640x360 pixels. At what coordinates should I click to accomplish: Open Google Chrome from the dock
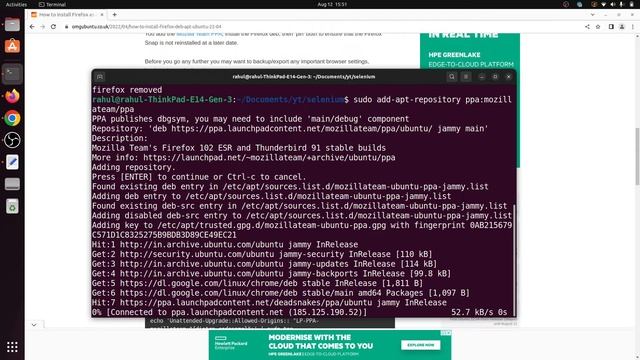point(12,118)
